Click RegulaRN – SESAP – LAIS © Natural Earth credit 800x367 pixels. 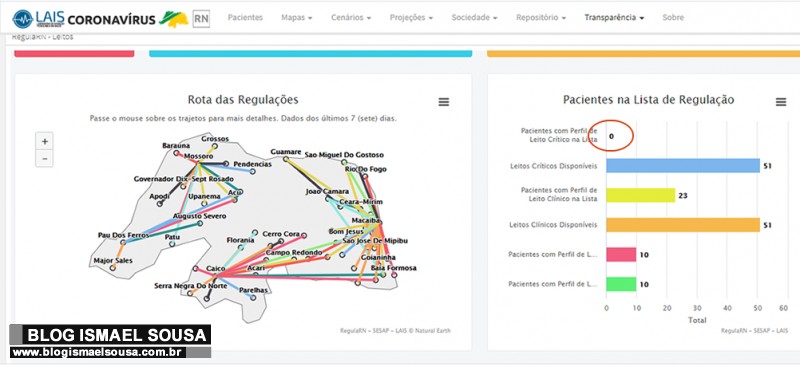tap(395, 331)
